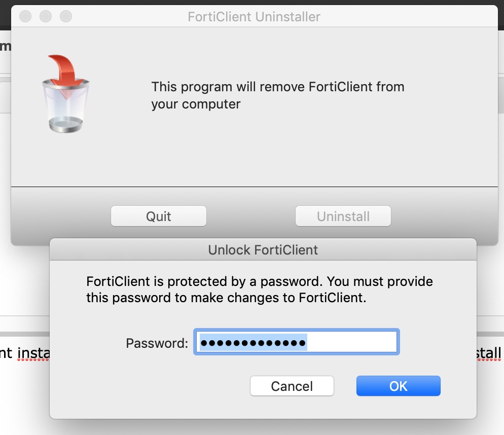Screen dimensions: 504x435
Task: Click the "Password:" field label
Action: tap(157, 343)
